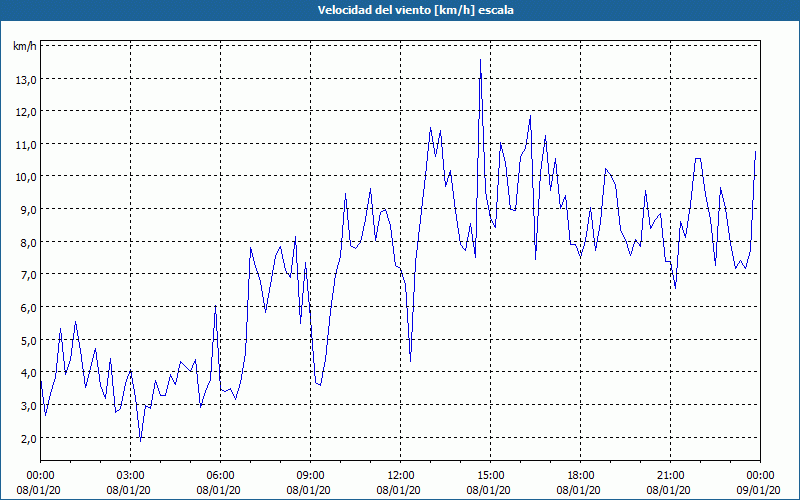Click the 9,0 y-axis label
Screen dimensions: 800x500
(29, 210)
